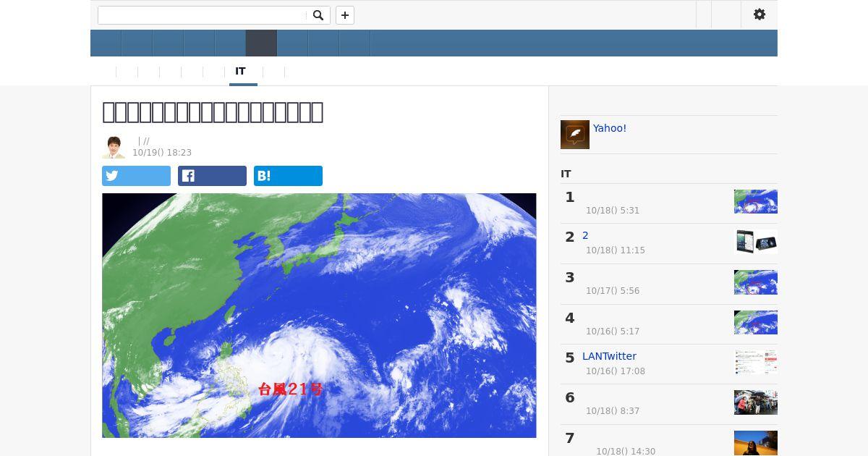
Task: Open thumbnail of rank 6 dated 10/18 8:37
Action: [x=756, y=402]
